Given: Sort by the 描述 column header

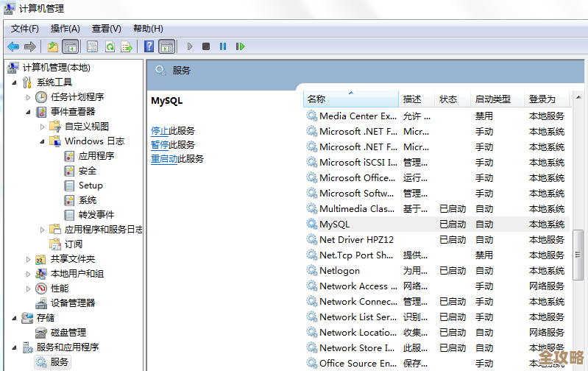Looking at the screenshot, I should 417,99.
